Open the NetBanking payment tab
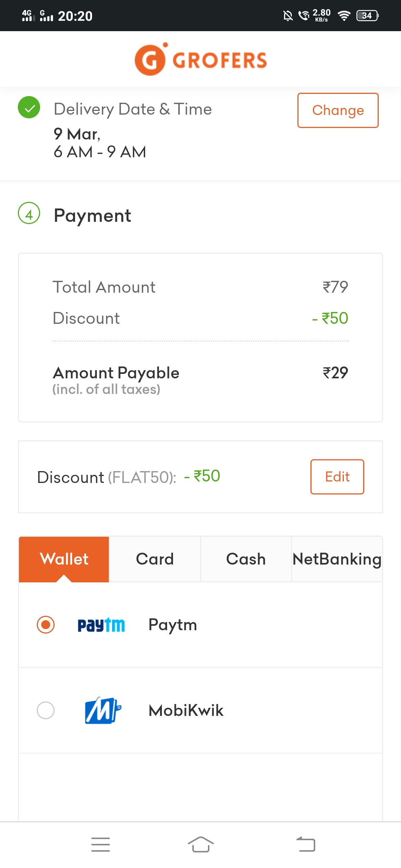 [x=337, y=559]
